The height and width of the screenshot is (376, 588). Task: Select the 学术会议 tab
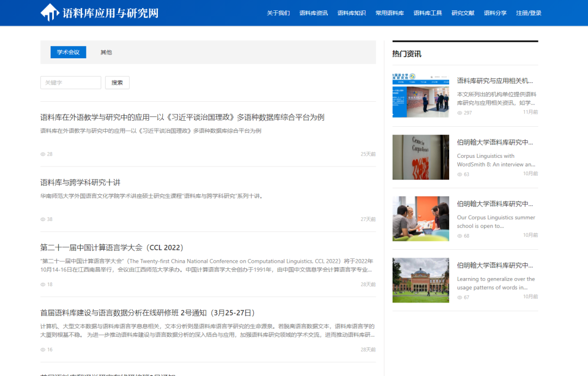pos(67,52)
